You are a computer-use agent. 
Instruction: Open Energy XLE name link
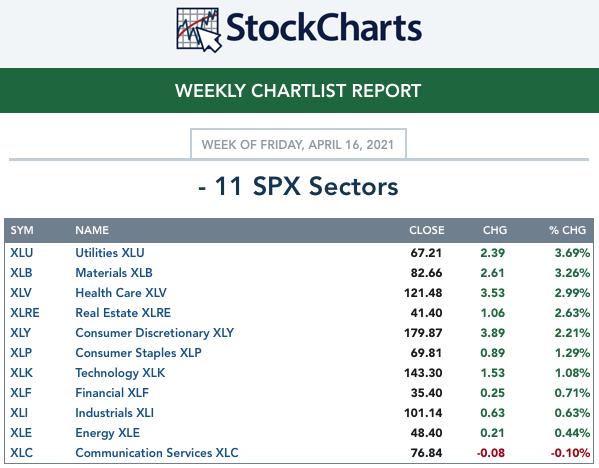coord(107,433)
